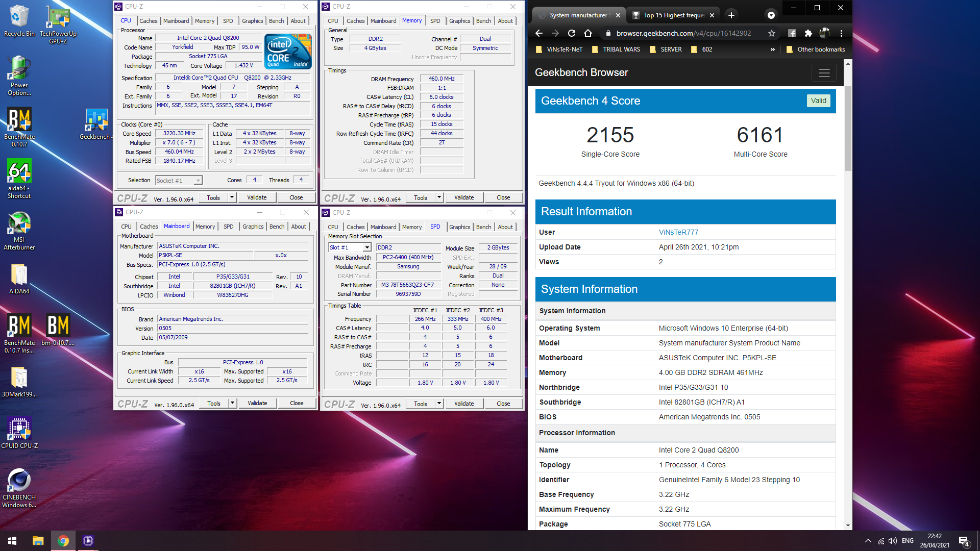Expand Tools dropdown arrow in Mainboard tab window
980x551 pixels.
232,403
